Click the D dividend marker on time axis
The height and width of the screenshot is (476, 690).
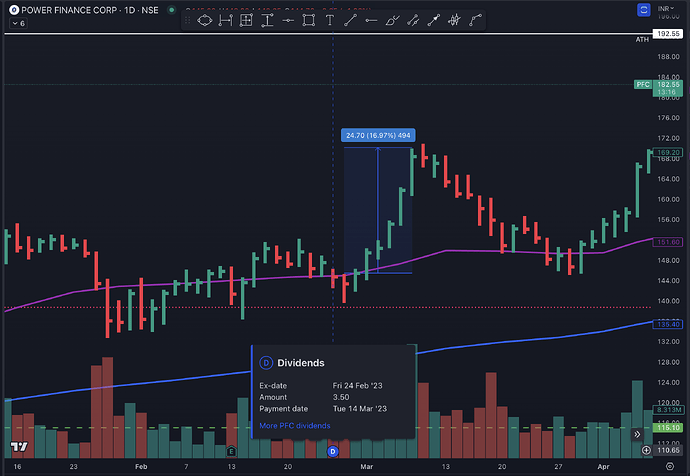click(333, 451)
